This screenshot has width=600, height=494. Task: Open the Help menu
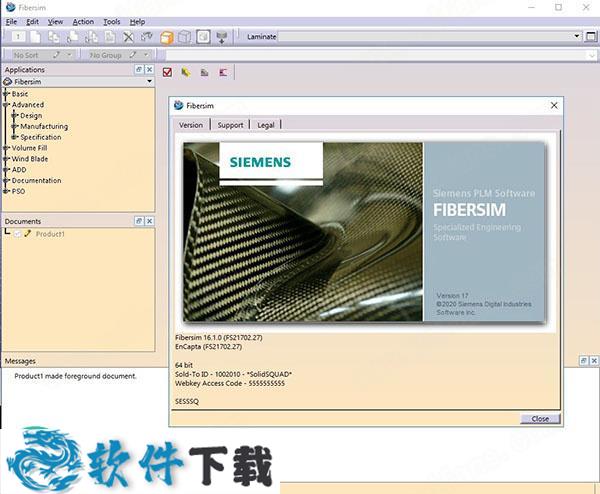coord(137,22)
